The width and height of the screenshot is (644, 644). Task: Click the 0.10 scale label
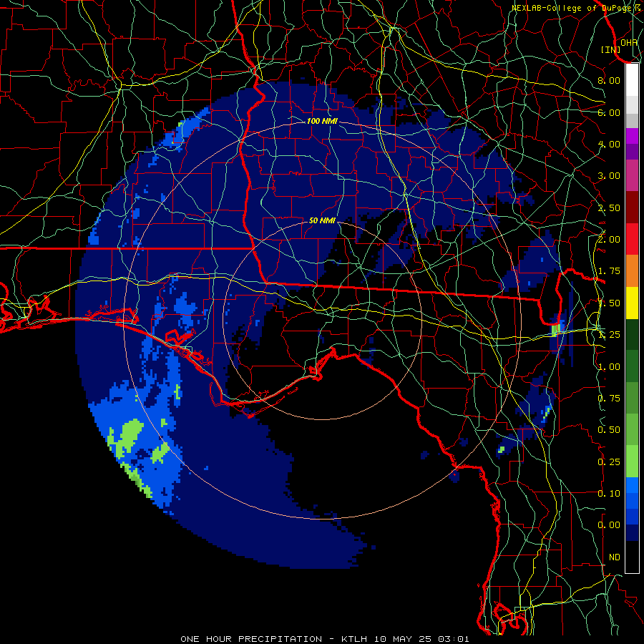tap(609, 494)
